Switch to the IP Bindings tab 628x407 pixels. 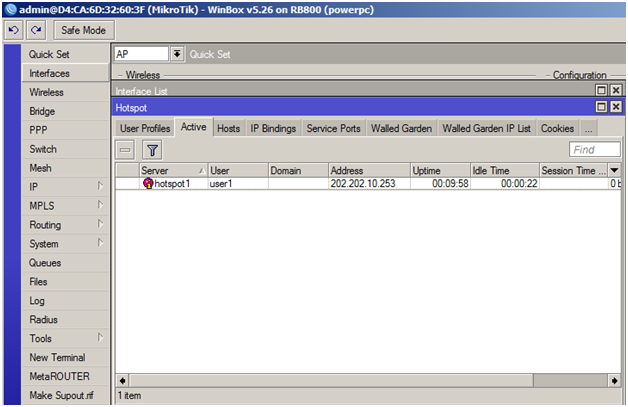pos(273,129)
